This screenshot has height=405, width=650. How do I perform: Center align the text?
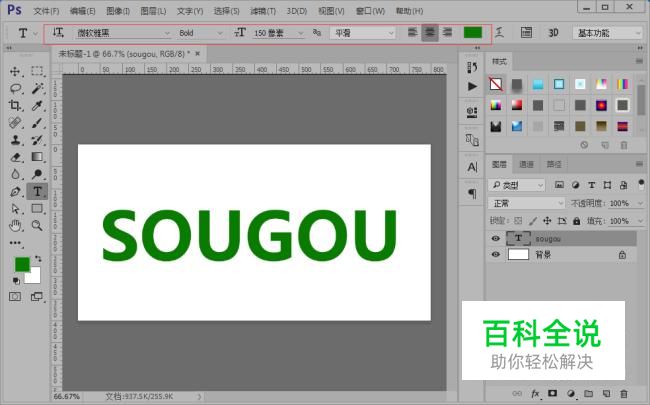click(x=430, y=32)
